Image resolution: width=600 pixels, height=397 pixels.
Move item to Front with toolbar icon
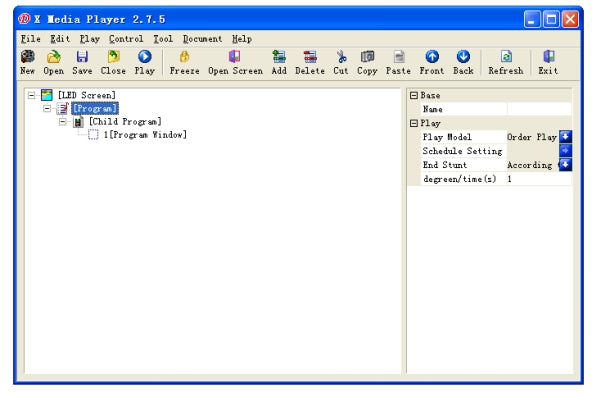coord(432,57)
